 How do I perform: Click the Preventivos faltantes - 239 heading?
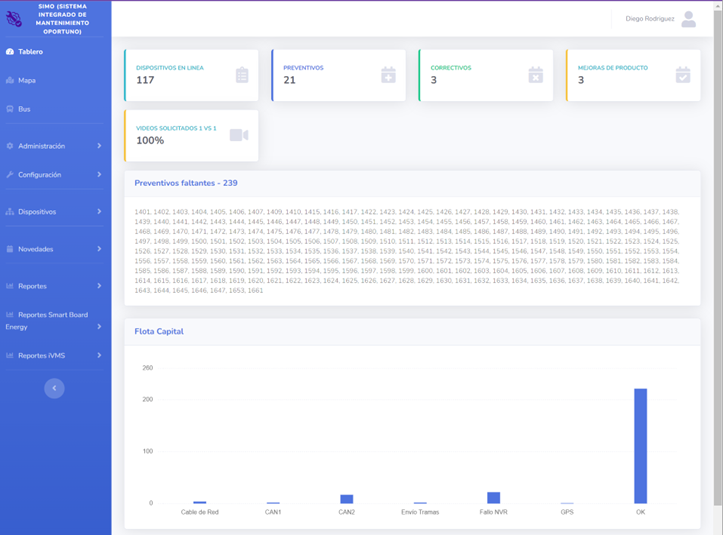click(186, 183)
